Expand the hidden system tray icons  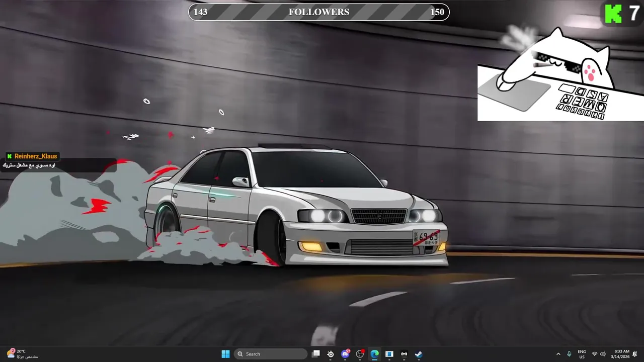558,354
